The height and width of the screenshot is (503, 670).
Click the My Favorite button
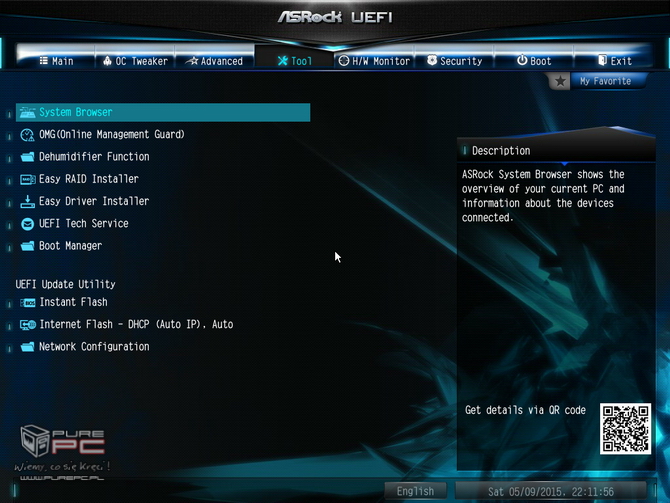tap(605, 81)
